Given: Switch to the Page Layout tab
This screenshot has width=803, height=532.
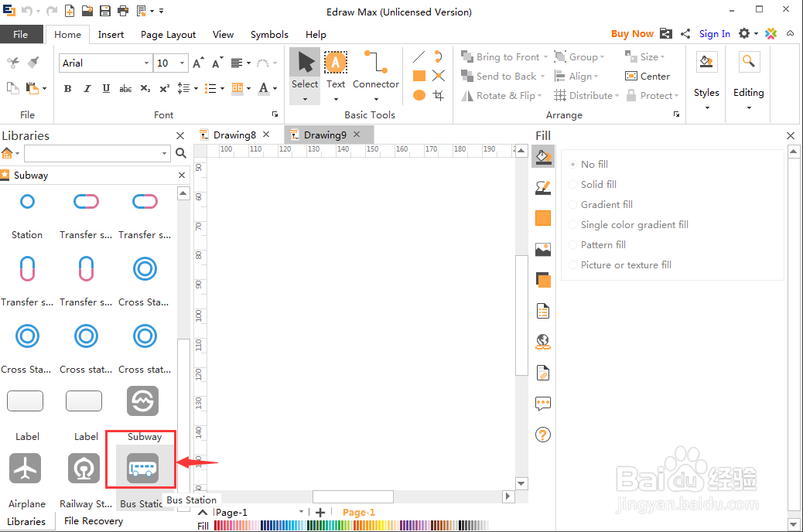Looking at the screenshot, I should [168, 34].
